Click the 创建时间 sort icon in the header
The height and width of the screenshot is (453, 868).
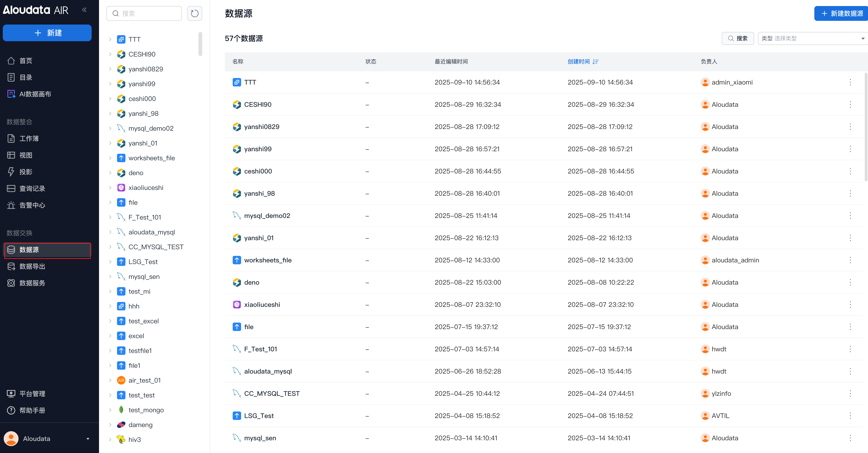pos(595,62)
